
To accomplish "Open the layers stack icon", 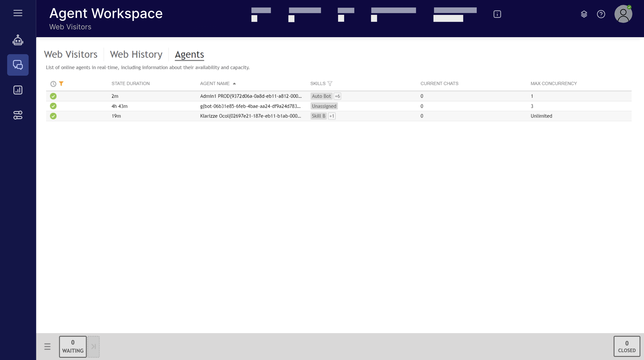I will 584,14.
